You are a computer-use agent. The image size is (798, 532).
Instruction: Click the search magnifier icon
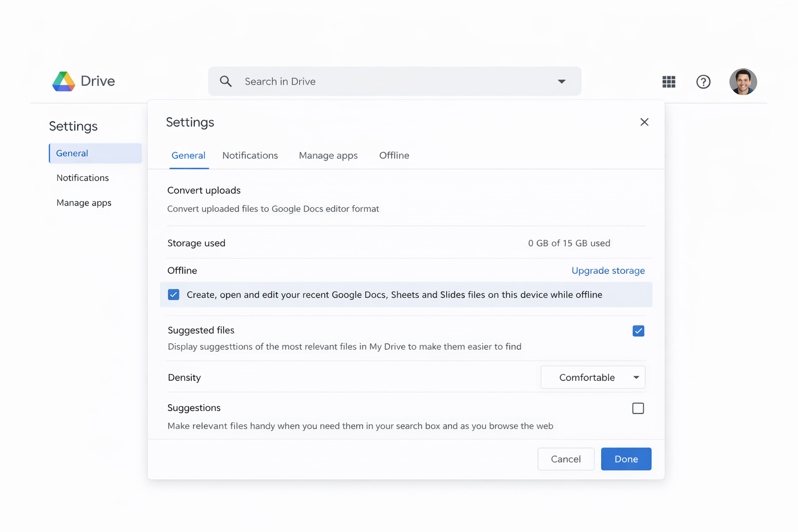point(225,82)
